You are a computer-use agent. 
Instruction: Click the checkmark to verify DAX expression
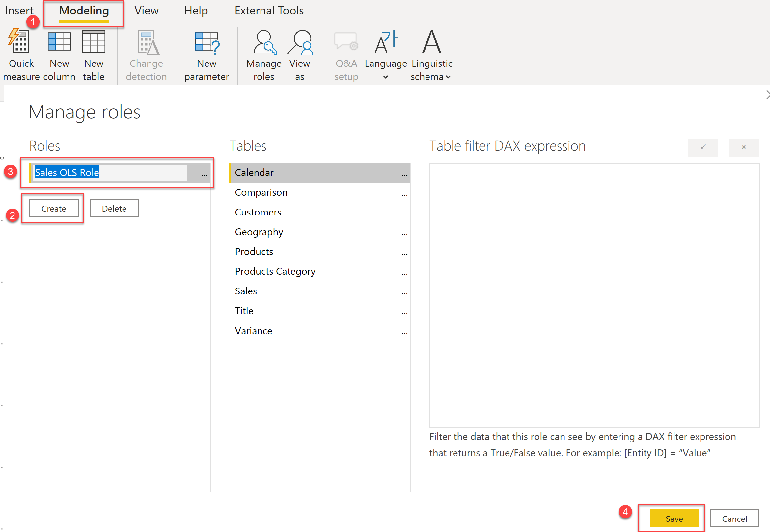(x=702, y=147)
